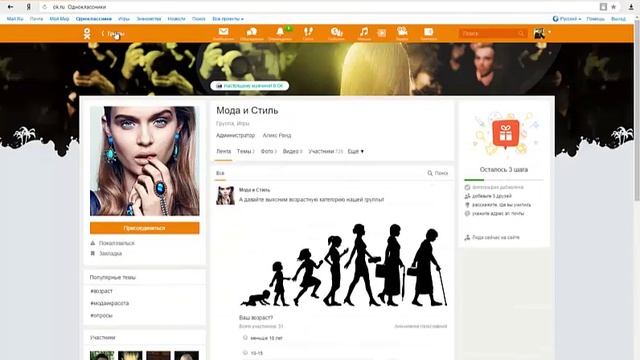The height and width of the screenshot is (360, 640).
Task: Expand Еще dropdown in group tabs
Action: [356, 151]
